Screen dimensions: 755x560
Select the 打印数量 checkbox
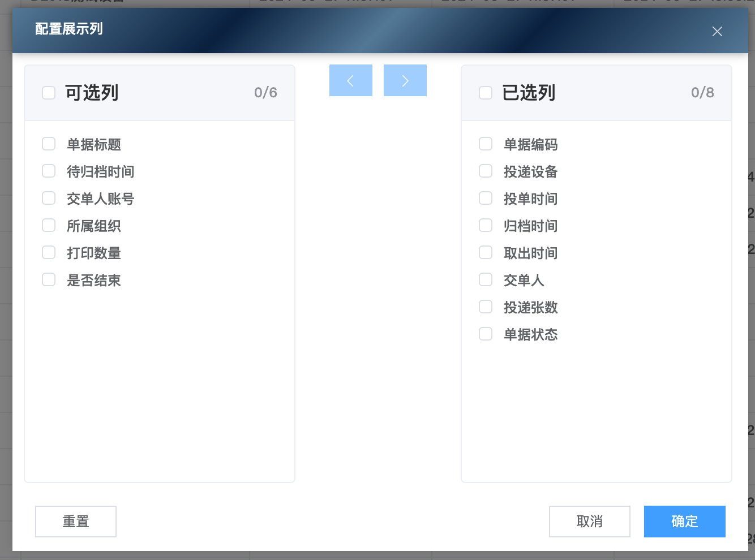click(x=49, y=253)
